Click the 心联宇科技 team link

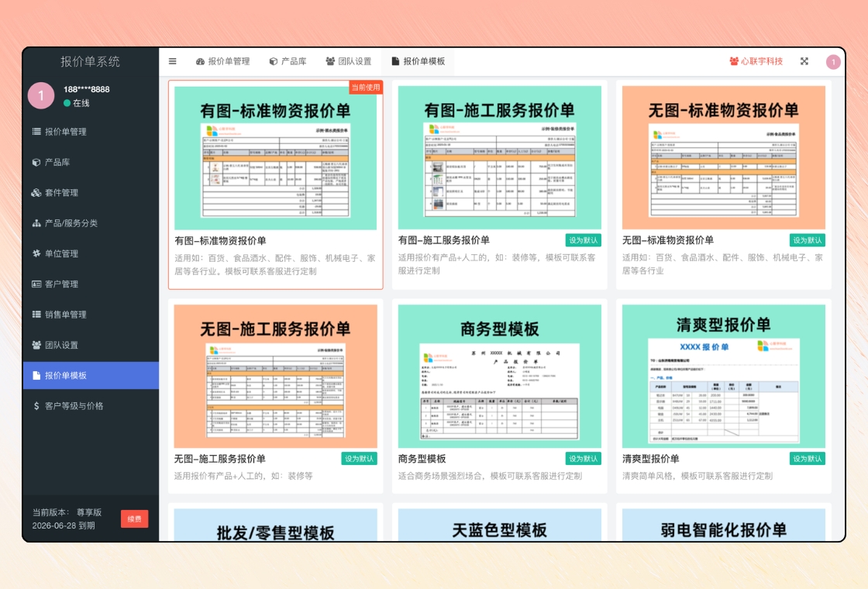pyautogui.click(x=756, y=61)
